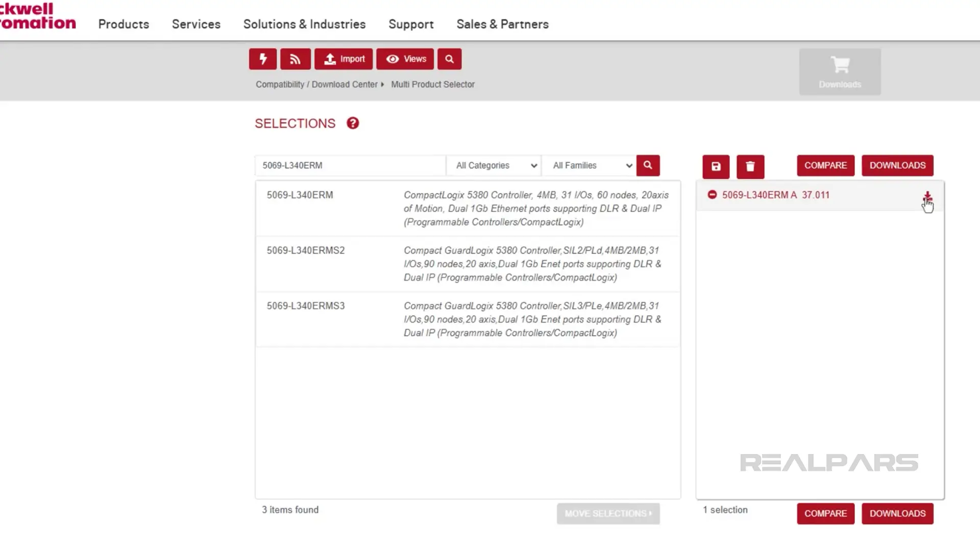Click Multi Product Selector breadcrumb
The height and width of the screenshot is (551, 980).
[x=433, y=84]
